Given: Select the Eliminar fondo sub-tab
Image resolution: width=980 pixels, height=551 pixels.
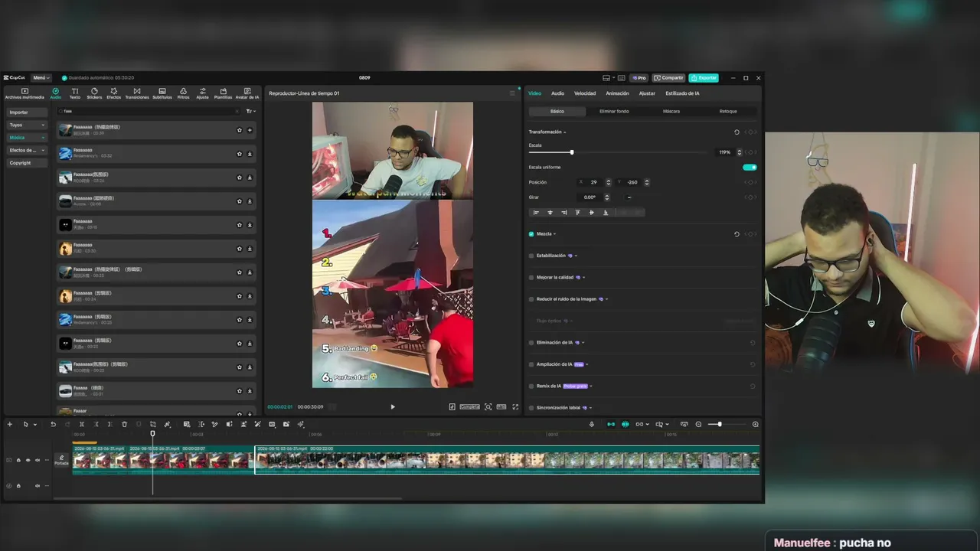Looking at the screenshot, I should click(x=614, y=111).
